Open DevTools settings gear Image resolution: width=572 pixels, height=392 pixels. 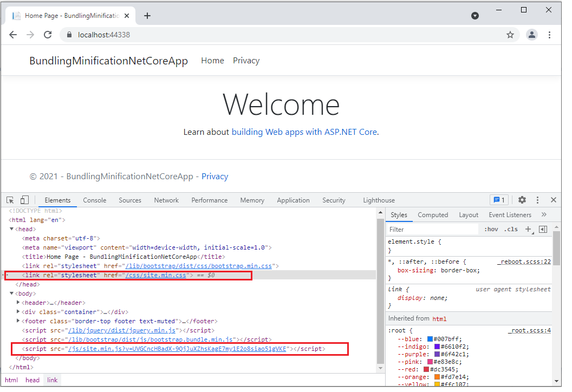[x=522, y=200]
